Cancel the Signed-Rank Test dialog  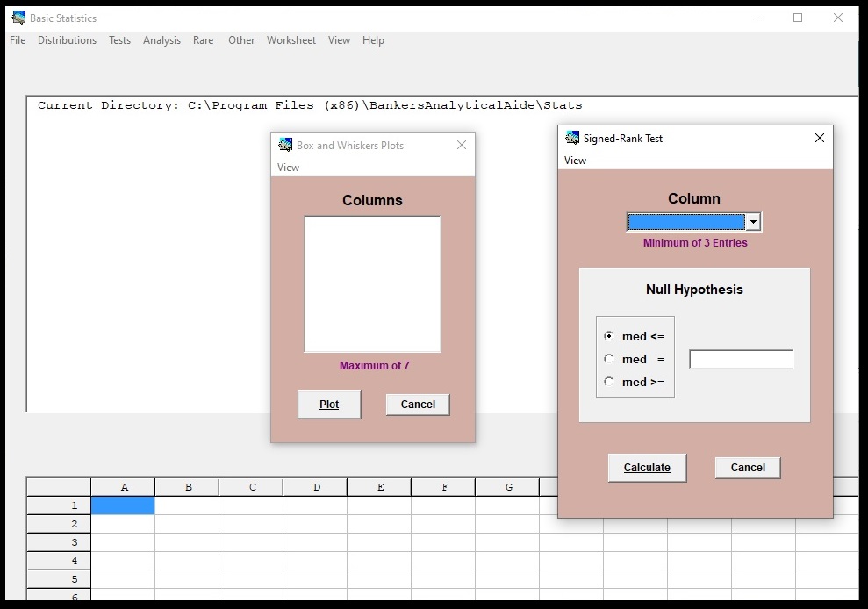tap(748, 467)
